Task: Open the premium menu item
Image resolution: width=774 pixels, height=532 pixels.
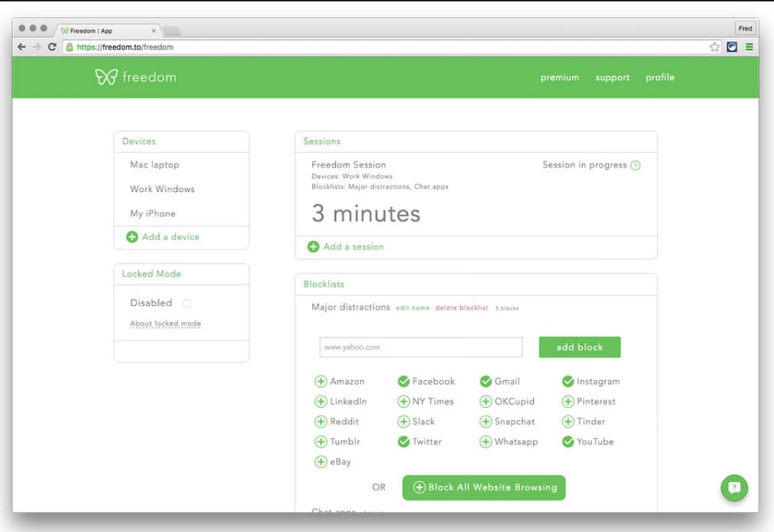Action: click(559, 78)
